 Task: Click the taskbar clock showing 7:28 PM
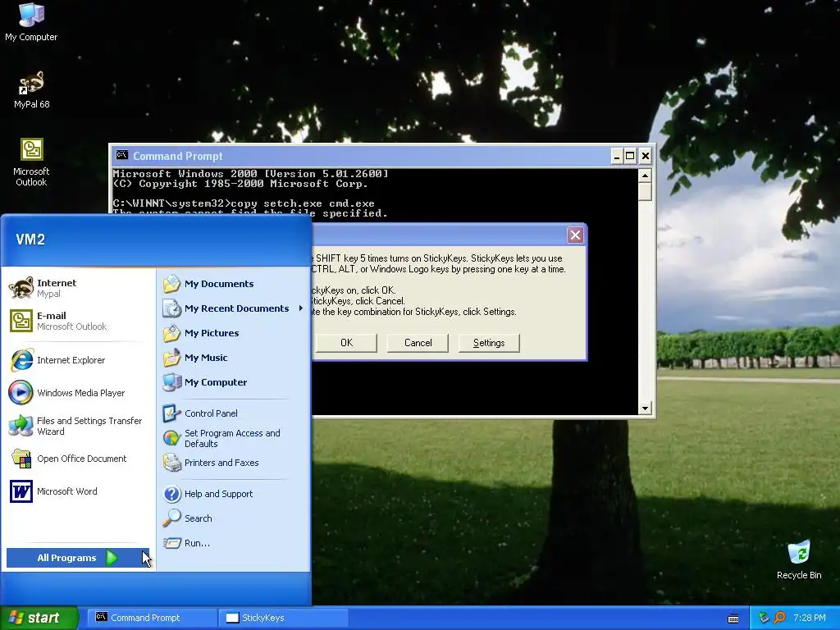[x=810, y=619]
